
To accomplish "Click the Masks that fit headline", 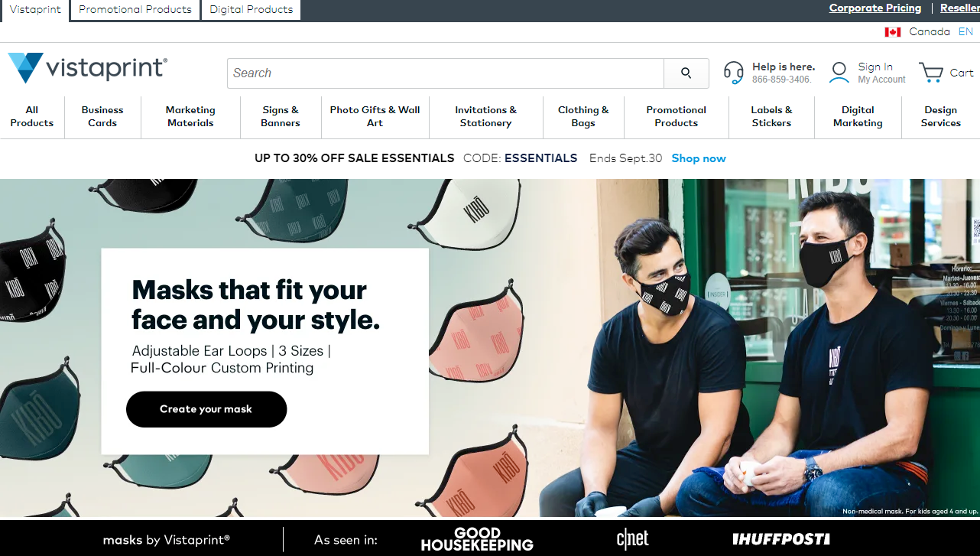I will click(255, 304).
